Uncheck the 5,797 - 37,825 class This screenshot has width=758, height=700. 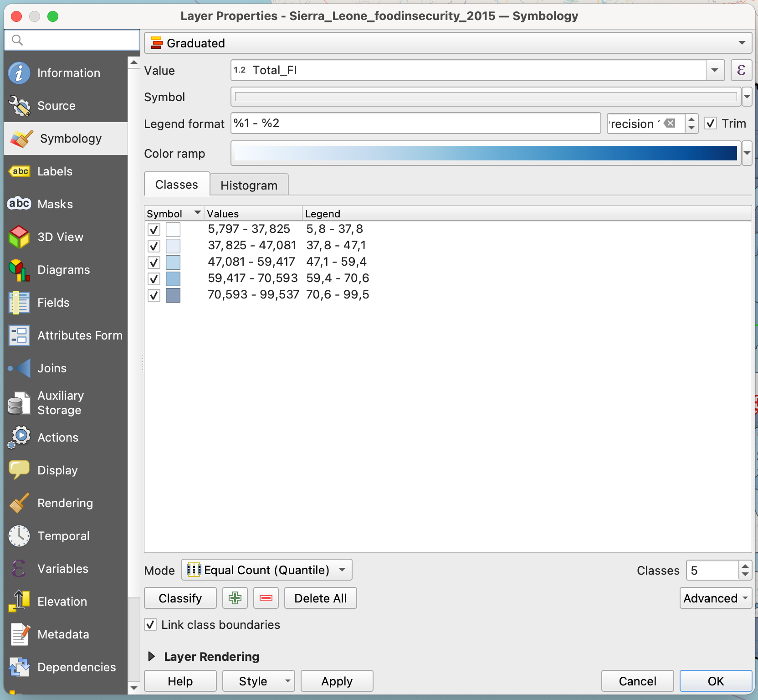[x=154, y=229]
